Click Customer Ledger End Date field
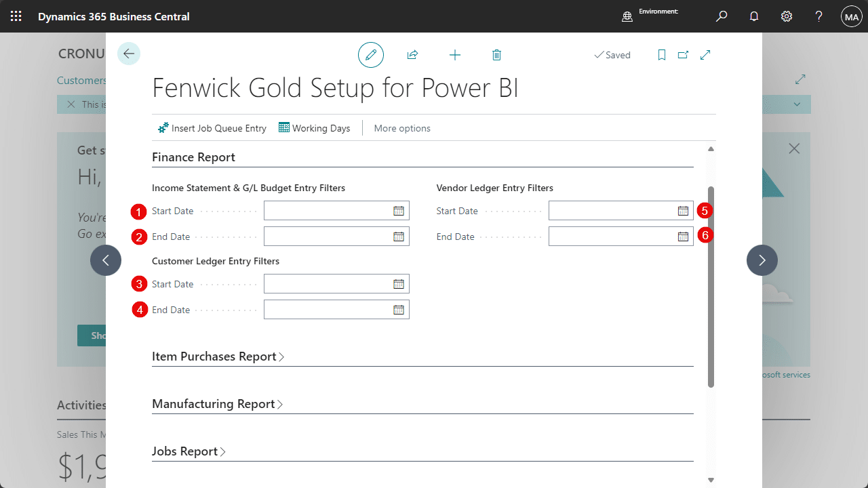This screenshot has width=868, height=488. (x=336, y=310)
